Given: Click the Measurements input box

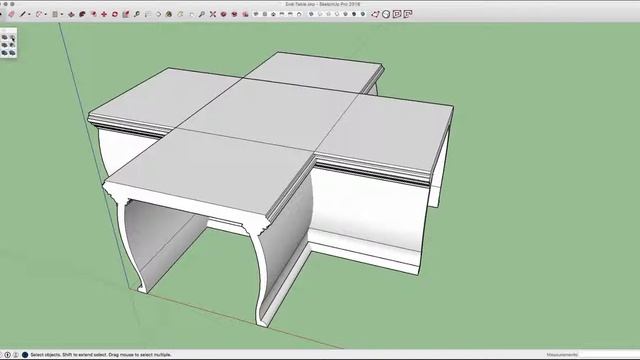Looking at the screenshot, I should click(609, 355).
